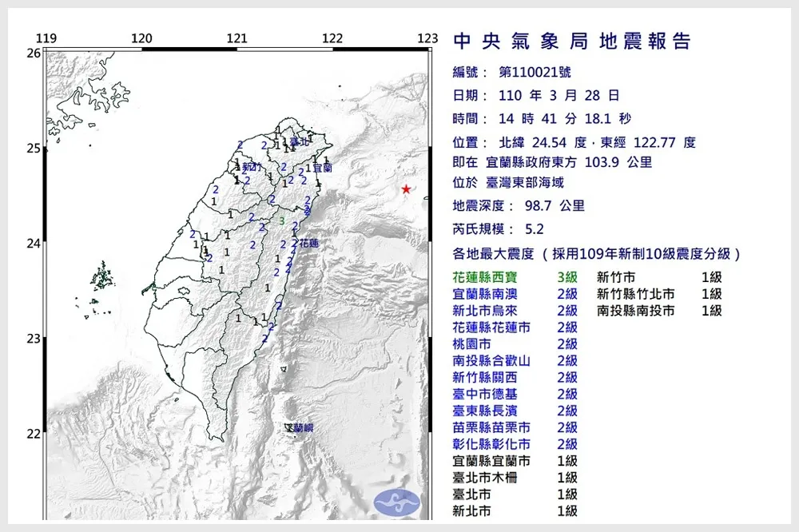The image size is (799, 532).
Task: Click longitude axis label 123
Action: click(x=427, y=38)
